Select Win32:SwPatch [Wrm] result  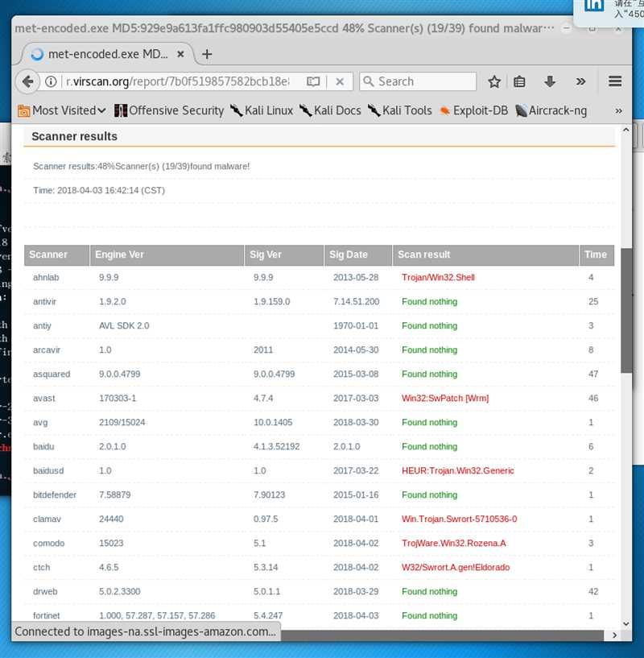click(x=445, y=398)
